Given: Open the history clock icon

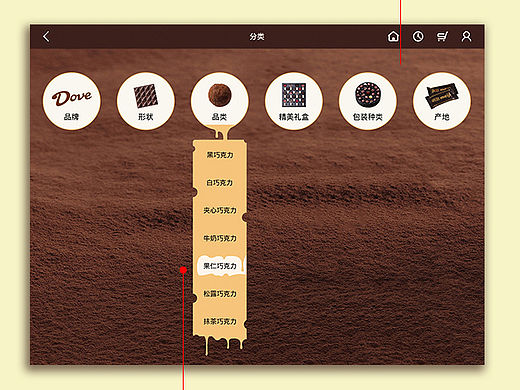Looking at the screenshot, I should 418,36.
